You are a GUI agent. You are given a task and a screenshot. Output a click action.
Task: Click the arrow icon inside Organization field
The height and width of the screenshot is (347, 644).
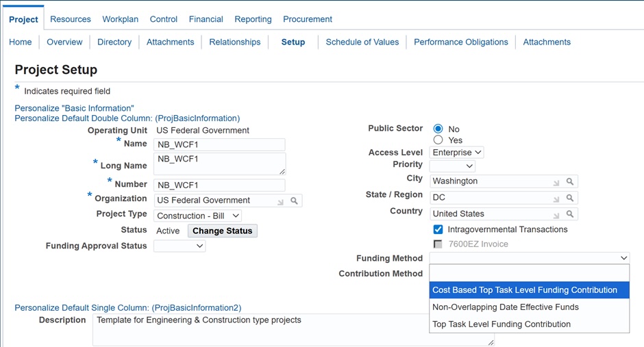(x=280, y=201)
